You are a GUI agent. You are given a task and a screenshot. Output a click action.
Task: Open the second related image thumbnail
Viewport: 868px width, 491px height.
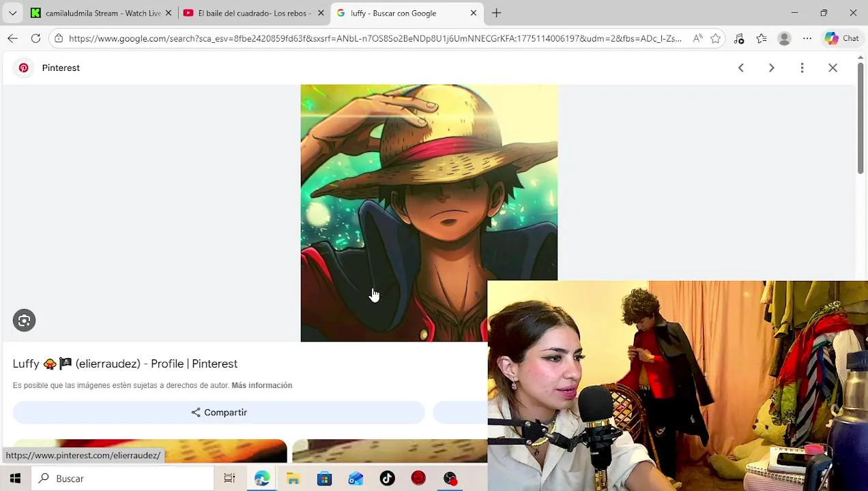(x=390, y=451)
